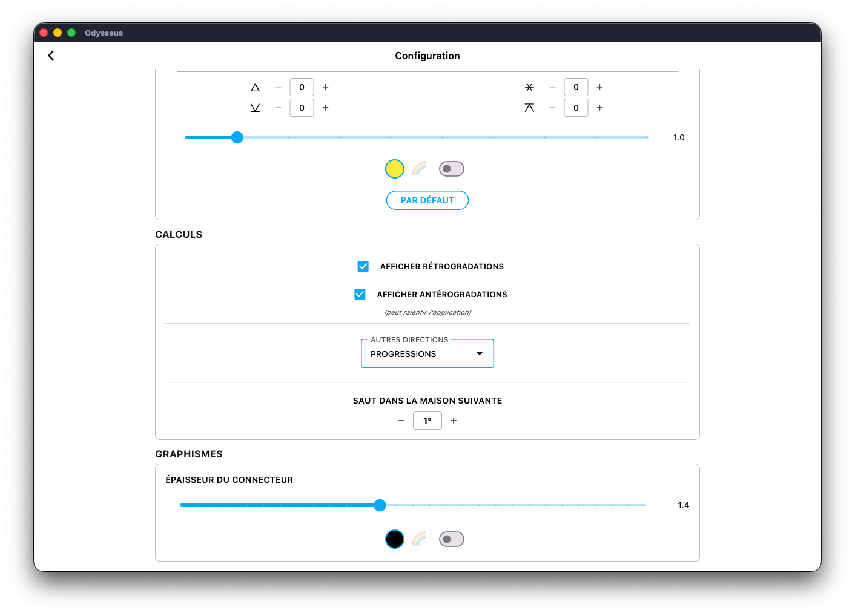Enable the toggle switch above Par Défaut

pos(452,169)
